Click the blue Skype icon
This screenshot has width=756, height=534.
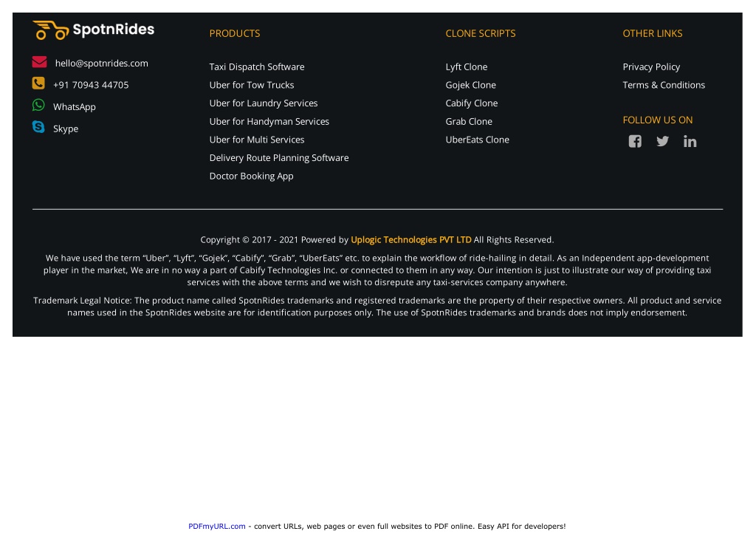point(38,127)
